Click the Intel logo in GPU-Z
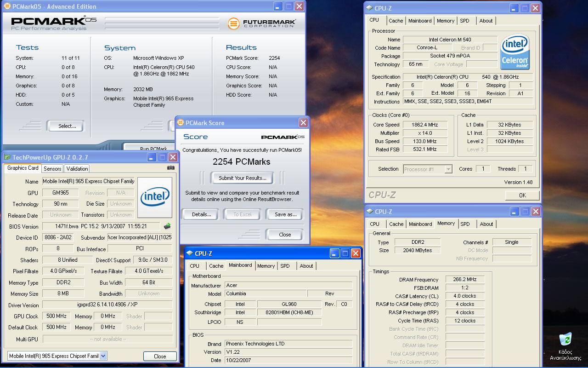 click(155, 197)
